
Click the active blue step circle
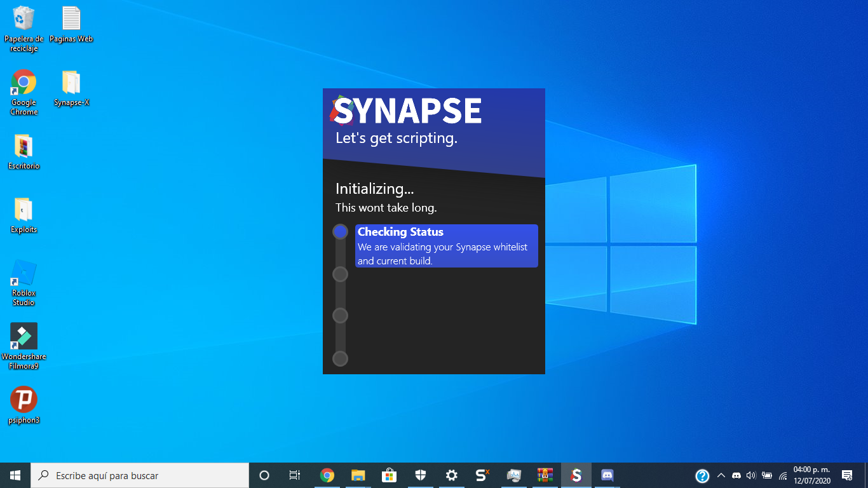(340, 231)
